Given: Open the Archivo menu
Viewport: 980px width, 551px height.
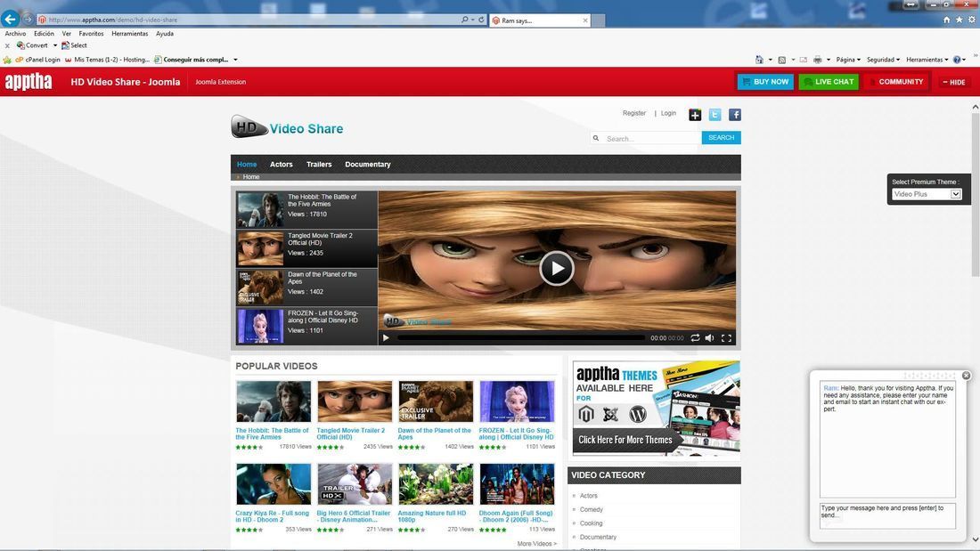Looking at the screenshot, I should (x=16, y=34).
